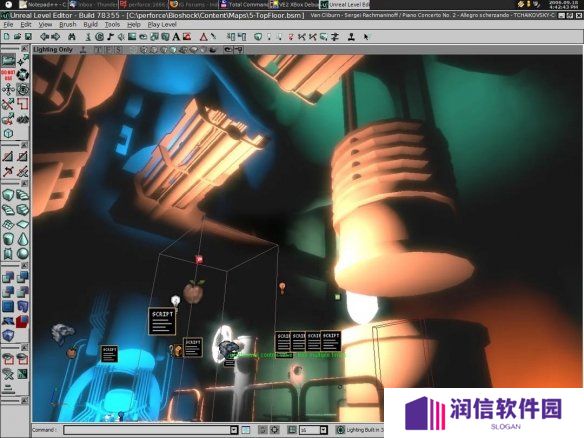Click the Play Level menu button

[x=162, y=25]
